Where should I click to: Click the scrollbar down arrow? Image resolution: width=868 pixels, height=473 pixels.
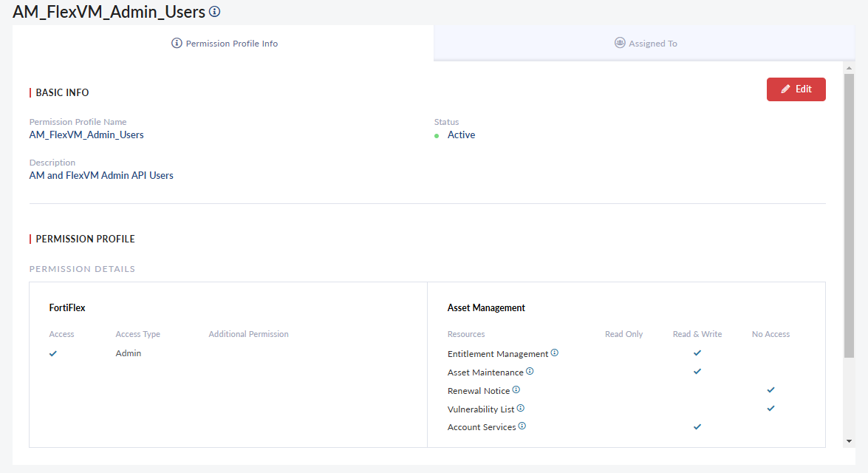point(850,441)
